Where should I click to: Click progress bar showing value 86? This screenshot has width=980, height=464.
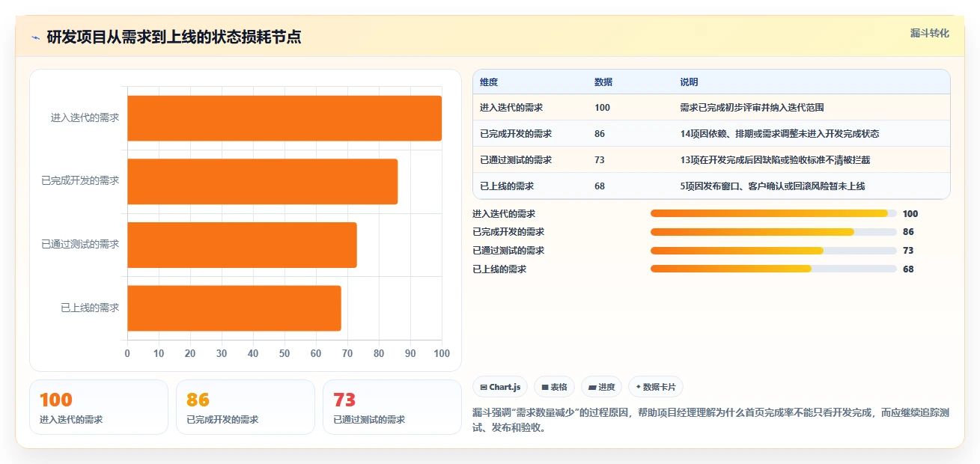[x=773, y=232]
